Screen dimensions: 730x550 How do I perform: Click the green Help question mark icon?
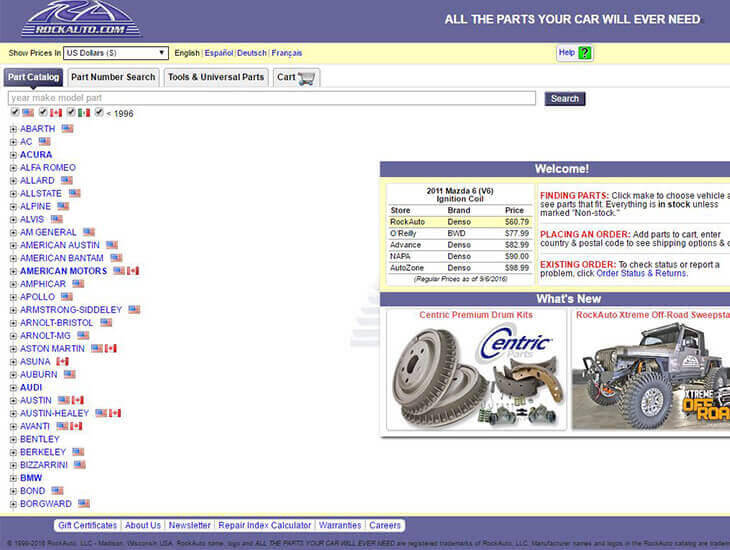click(x=584, y=53)
